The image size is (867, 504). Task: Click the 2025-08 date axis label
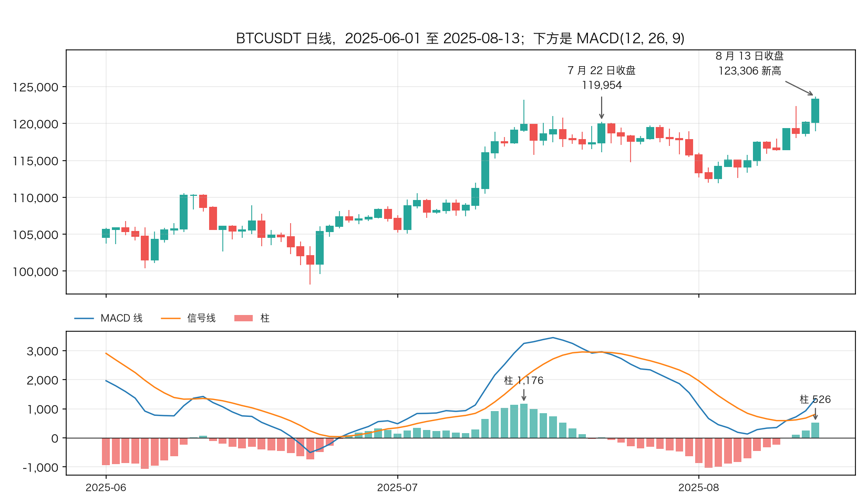coord(699,488)
